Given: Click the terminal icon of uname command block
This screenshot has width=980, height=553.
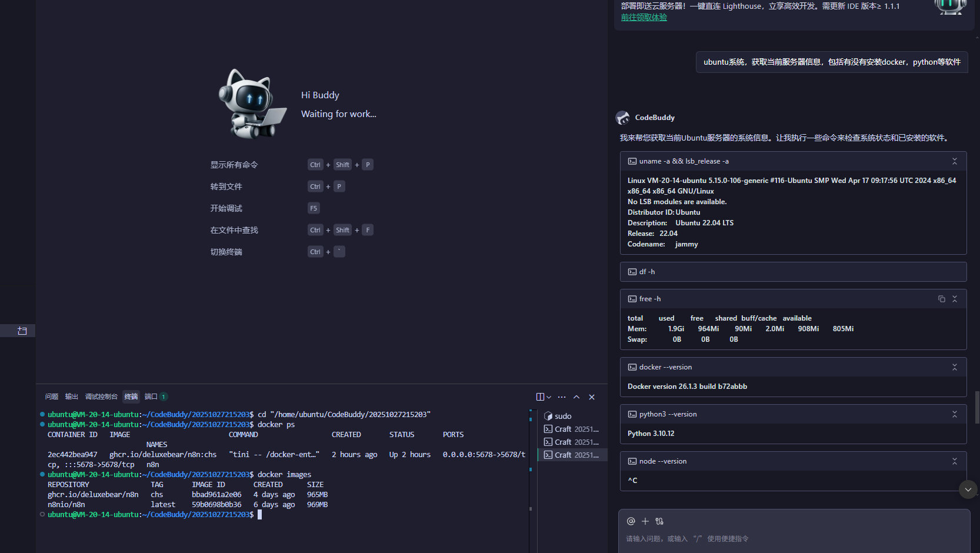Looking at the screenshot, I should (632, 161).
